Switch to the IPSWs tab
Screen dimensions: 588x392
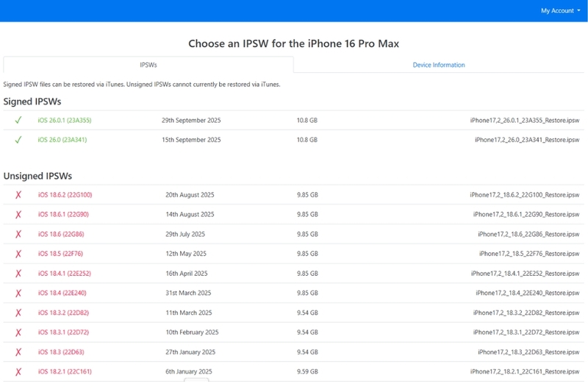[x=148, y=65]
